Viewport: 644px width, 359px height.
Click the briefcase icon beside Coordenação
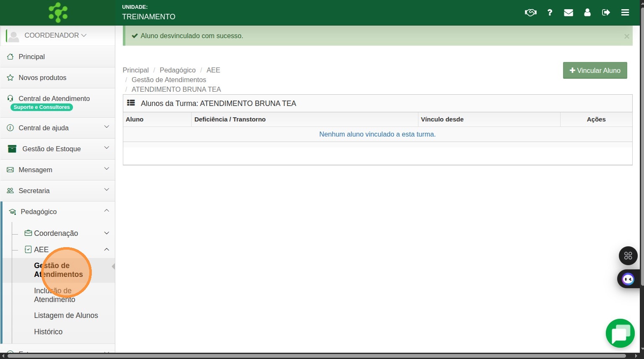click(x=28, y=233)
